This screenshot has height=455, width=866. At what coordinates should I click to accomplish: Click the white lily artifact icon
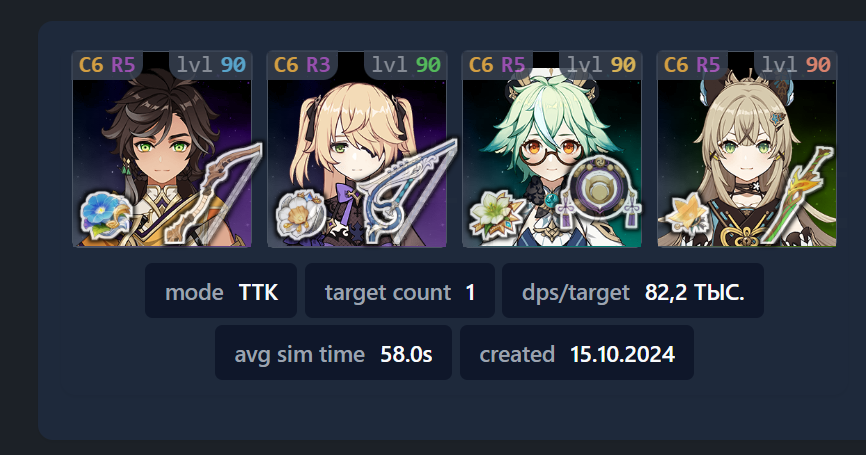pos(495,215)
